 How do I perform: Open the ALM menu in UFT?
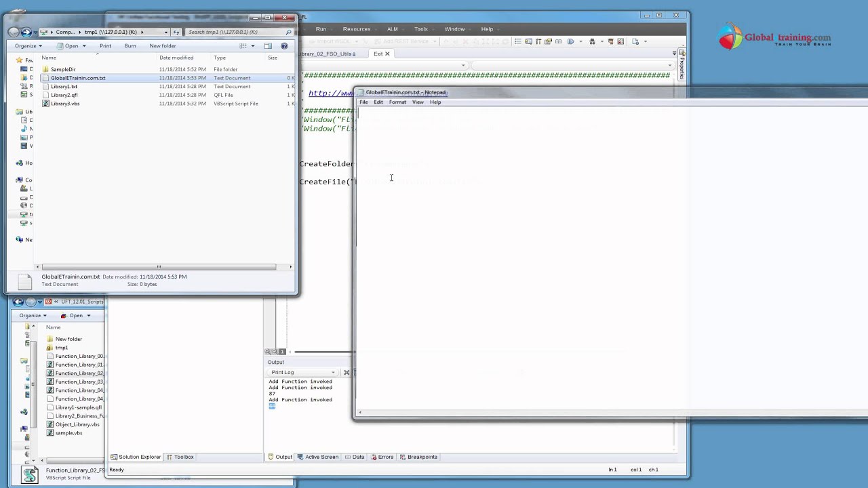coord(393,29)
